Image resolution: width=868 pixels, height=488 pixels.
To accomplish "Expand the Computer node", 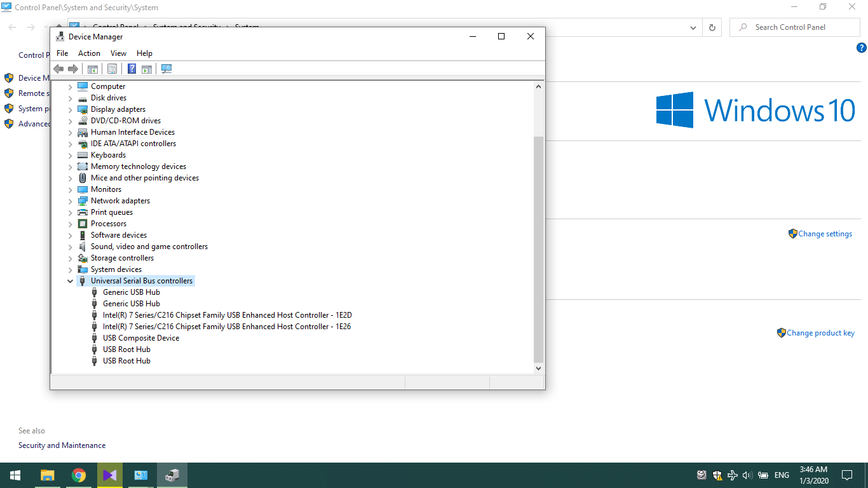I will pyautogui.click(x=71, y=86).
